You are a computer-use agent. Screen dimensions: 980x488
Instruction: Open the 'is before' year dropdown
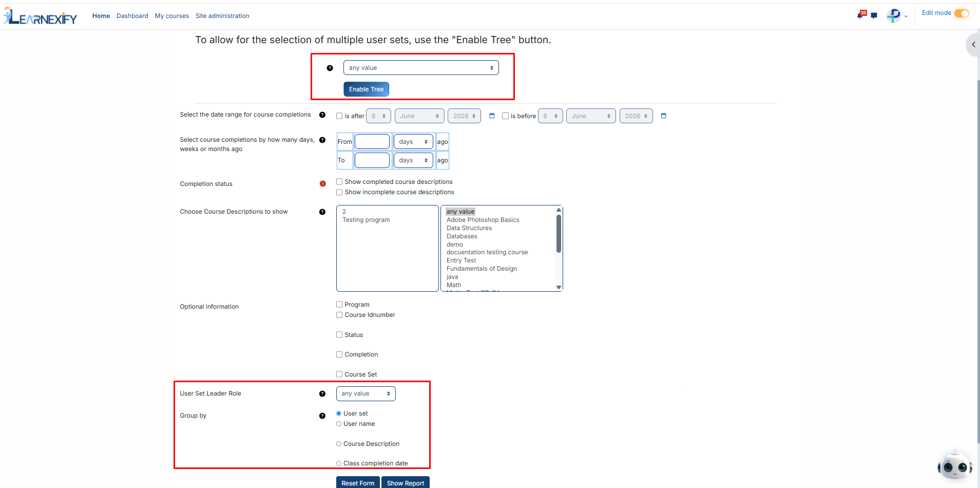point(636,116)
